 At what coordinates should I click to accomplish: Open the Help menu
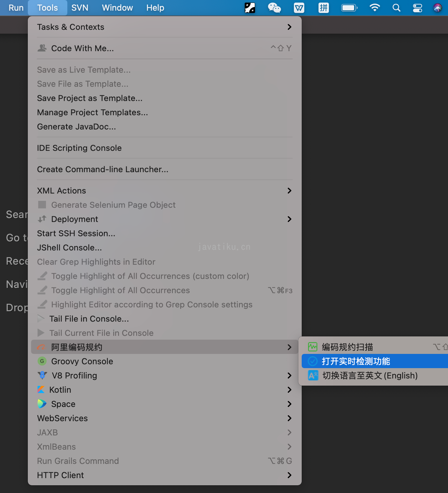(155, 8)
